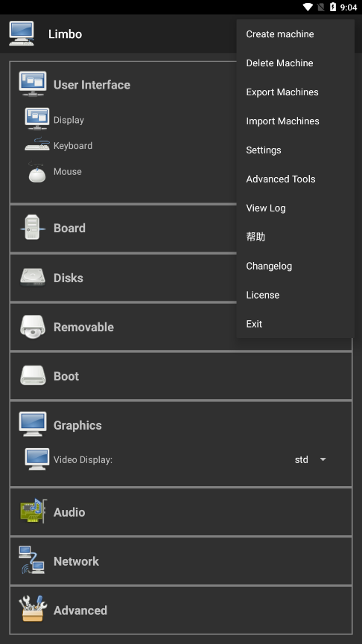Click the Advanced toolbox icon
362x644 pixels.
(33, 609)
